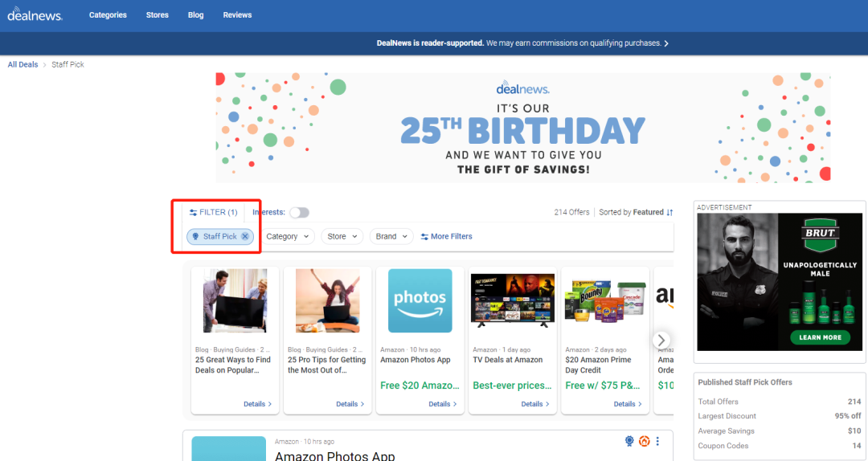Viewport: 868px width, 461px height.
Task: Expand the Store filter dropdown
Action: coord(342,236)
